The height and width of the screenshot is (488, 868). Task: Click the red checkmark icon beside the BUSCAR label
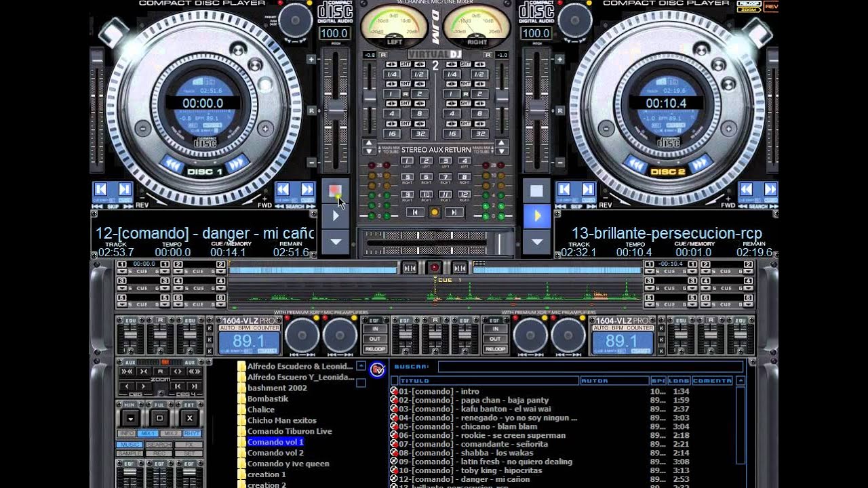[x=377, y=369]
